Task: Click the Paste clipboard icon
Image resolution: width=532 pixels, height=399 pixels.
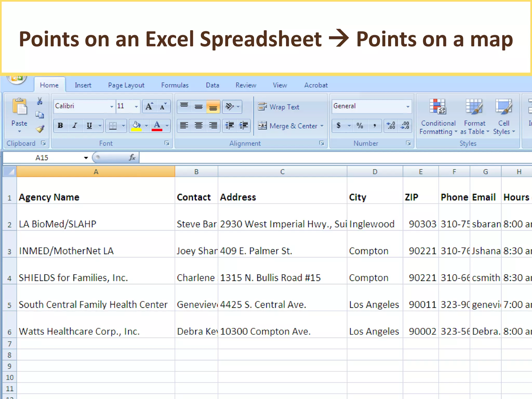Action: pos(19,107)
